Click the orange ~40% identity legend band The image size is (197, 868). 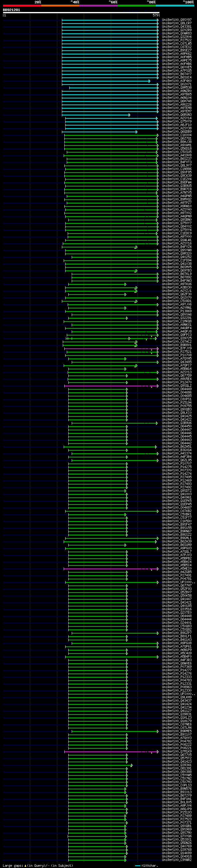point(60,6)
